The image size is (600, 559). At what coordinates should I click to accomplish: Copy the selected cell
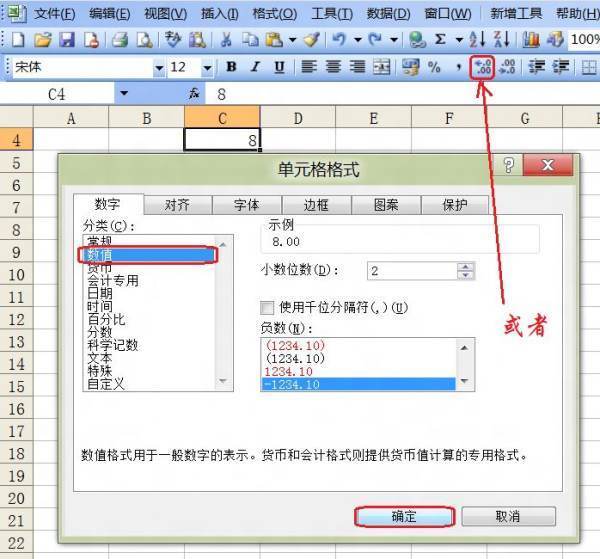pos(250,39)
